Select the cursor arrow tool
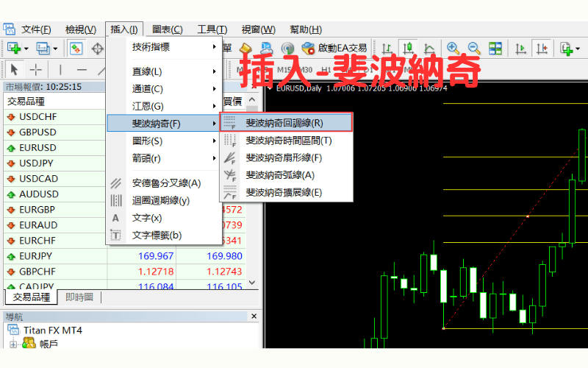Screen dimensions: 588x368 14,70
